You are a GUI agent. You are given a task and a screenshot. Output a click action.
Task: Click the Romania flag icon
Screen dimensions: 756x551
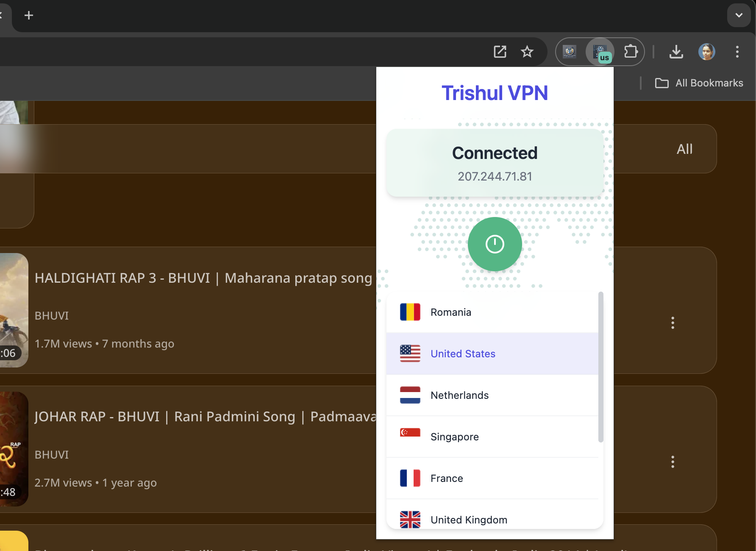410,312
